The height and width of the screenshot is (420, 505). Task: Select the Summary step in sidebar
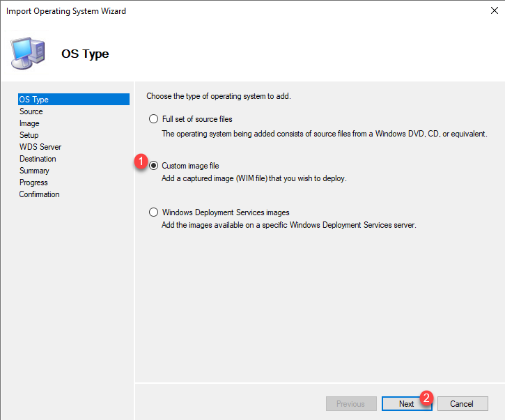34,171
